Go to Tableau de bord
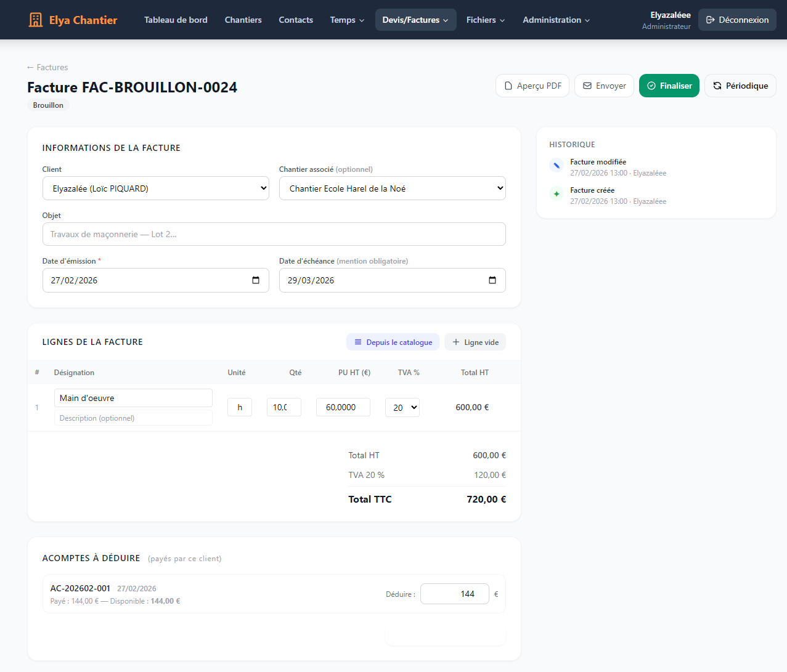The image size is (787, 672). [x=176, y=20]
